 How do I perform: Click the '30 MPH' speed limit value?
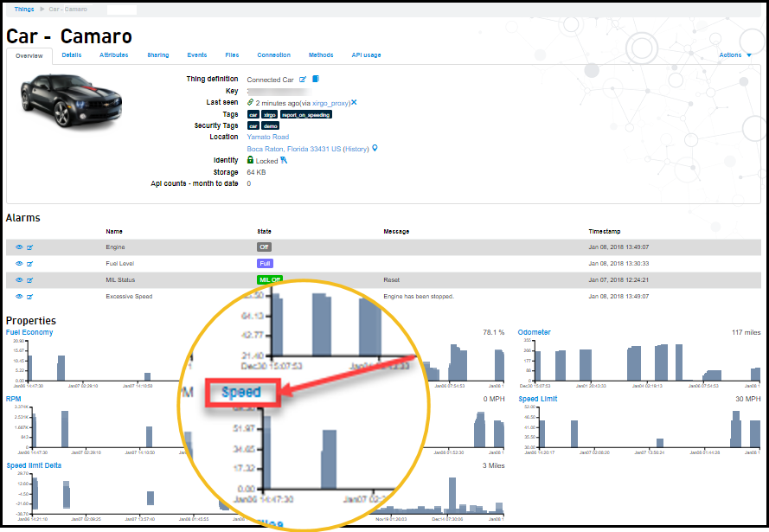point(748,399)
